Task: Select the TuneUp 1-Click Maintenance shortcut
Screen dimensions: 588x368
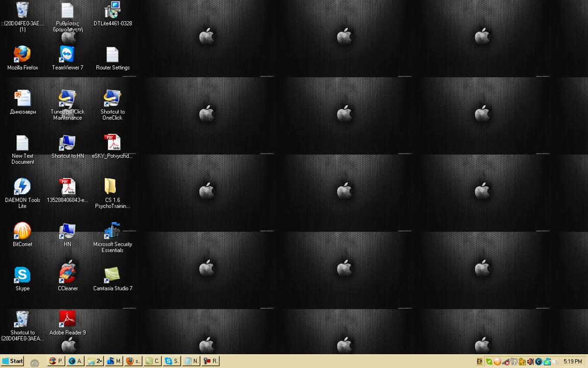Action: pyautogui.click(x=67, y=99)
